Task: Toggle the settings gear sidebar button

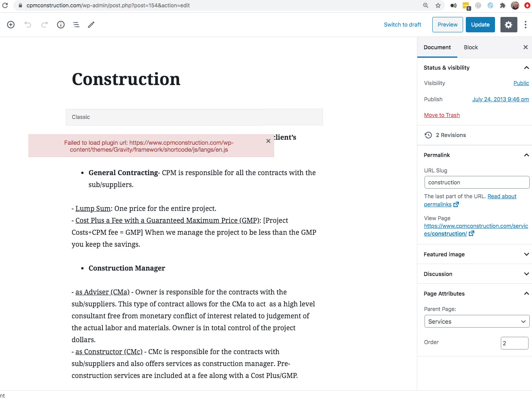Action: pos(509,25)
